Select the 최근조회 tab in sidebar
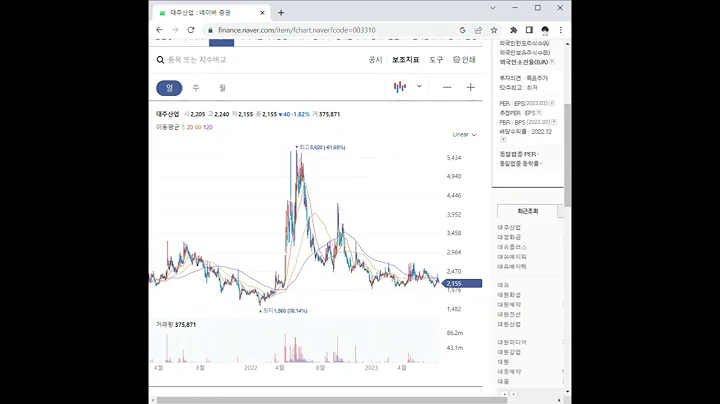The width and height of the screenshot is (720, 404). (528, 211)
